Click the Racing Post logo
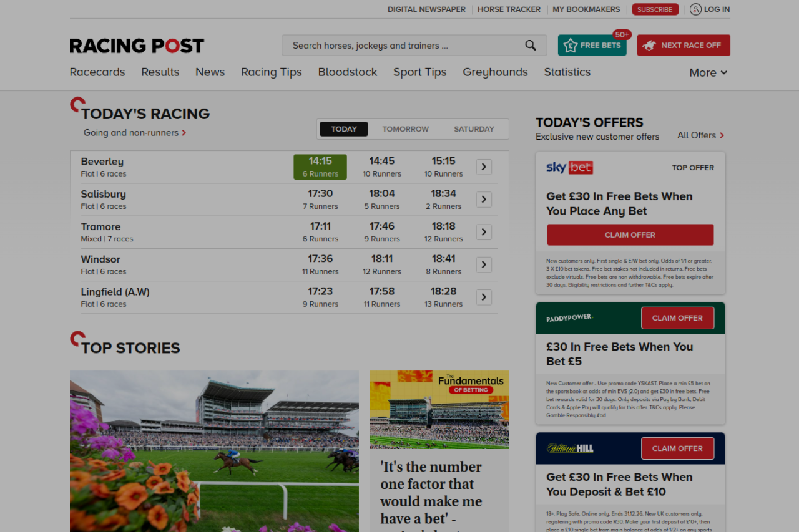The image size is (799, 532). coord(137,46)
